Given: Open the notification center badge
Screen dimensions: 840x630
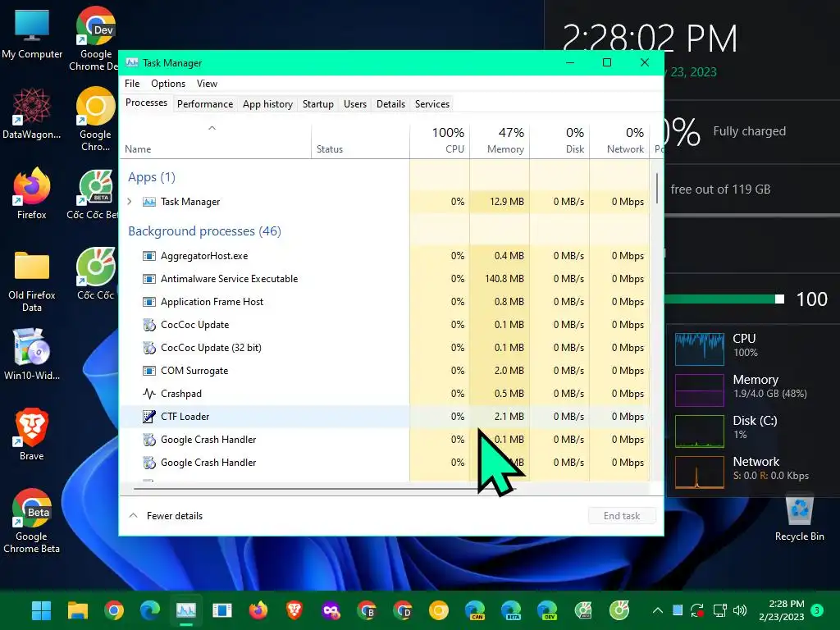Looking at the screenshot, I should pyautogui.click(x=817, y=609).
